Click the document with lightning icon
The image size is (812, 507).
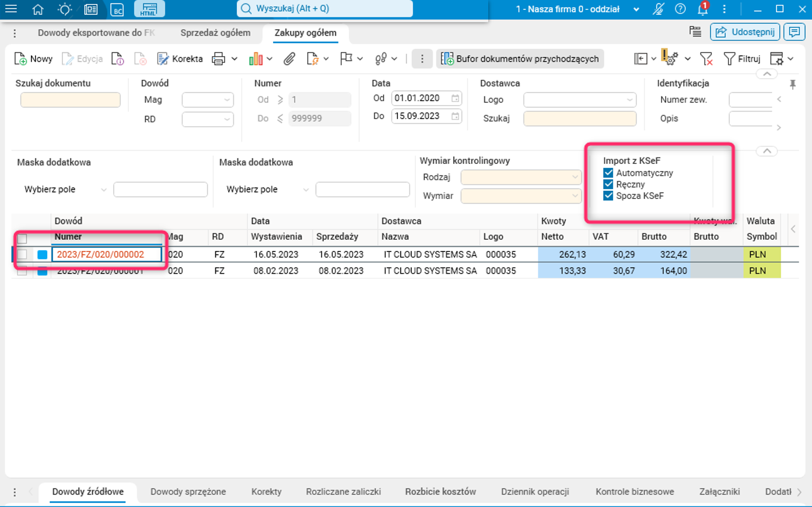tap(313, 59)
